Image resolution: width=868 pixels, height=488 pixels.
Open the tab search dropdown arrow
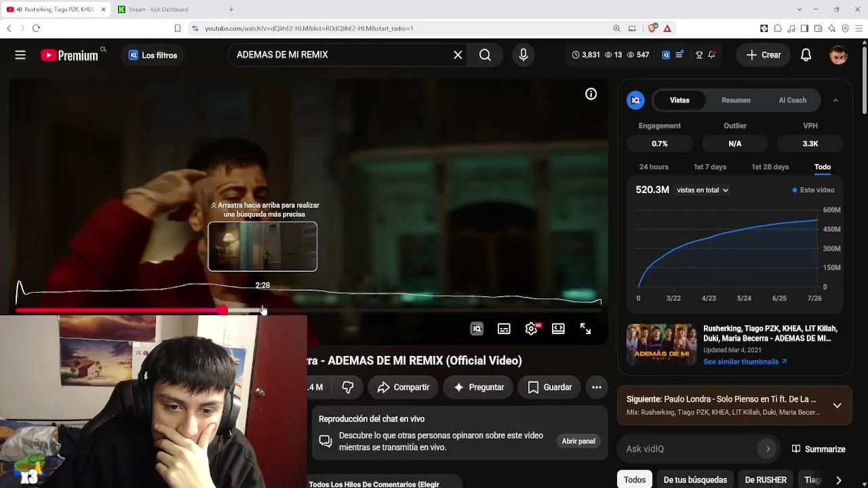(800, 9)
